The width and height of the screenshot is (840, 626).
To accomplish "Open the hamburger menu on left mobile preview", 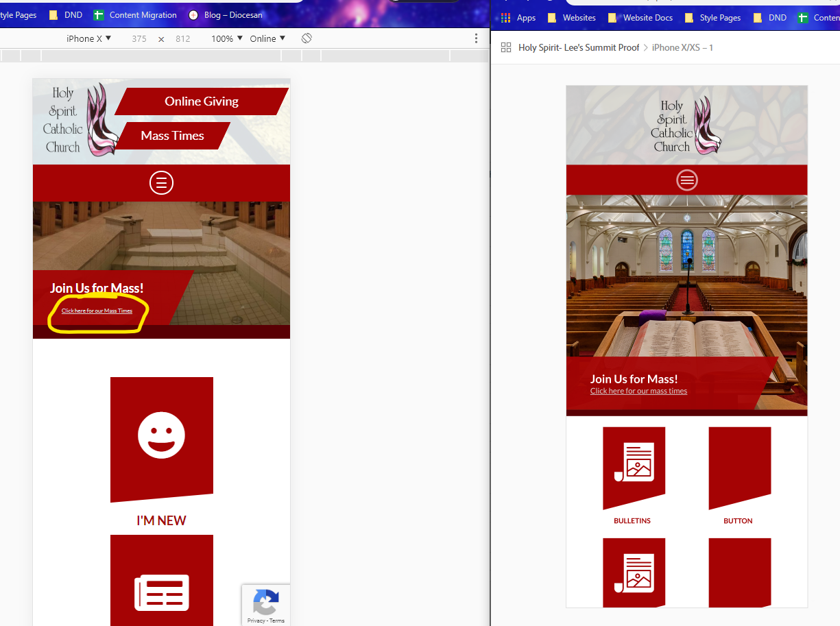I will [x=161, y=183].
